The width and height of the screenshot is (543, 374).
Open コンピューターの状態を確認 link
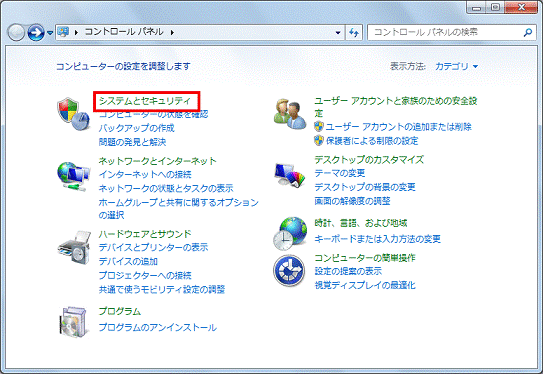click(153, 114)
